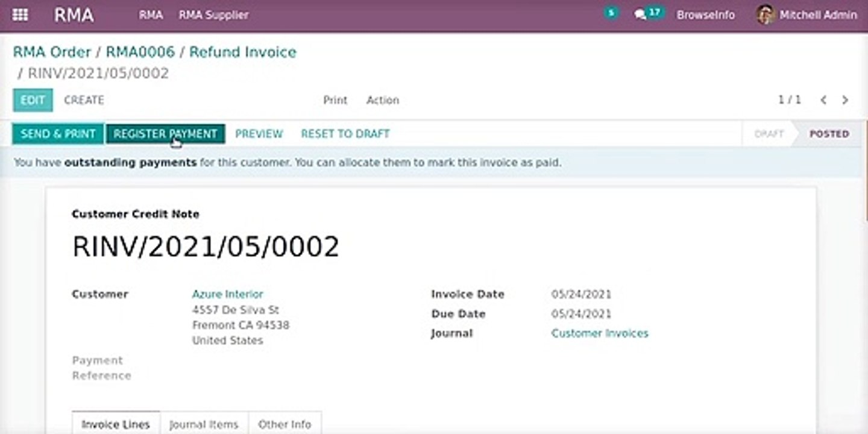Click Invoice Date value 05/24/2021
This screenshot has width=868, height=434.
pyautogui.click(x=581, y=295)
